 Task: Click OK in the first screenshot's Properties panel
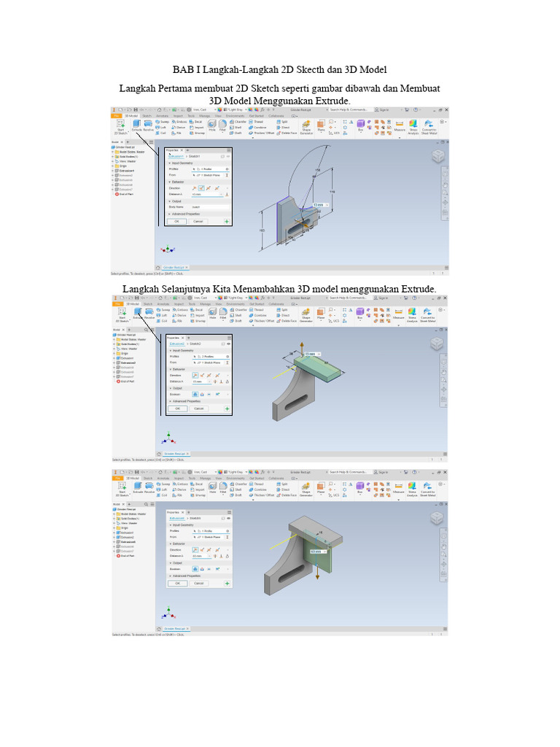point(176,222)
